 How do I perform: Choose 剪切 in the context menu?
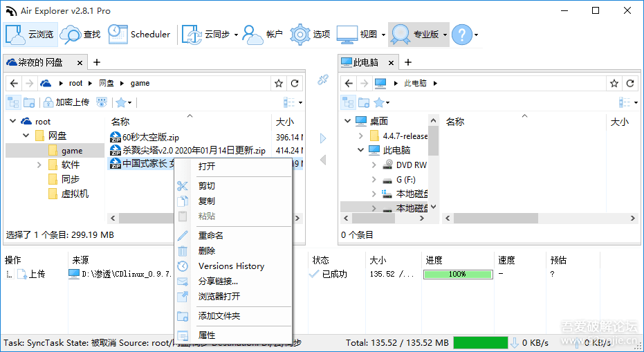[233, 186]
